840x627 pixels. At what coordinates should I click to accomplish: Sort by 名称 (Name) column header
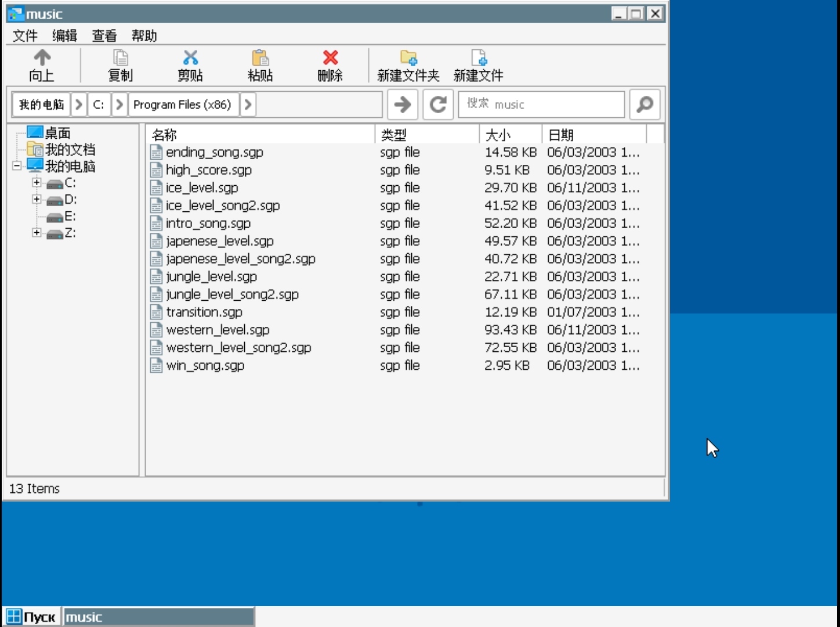coord(260,135)
